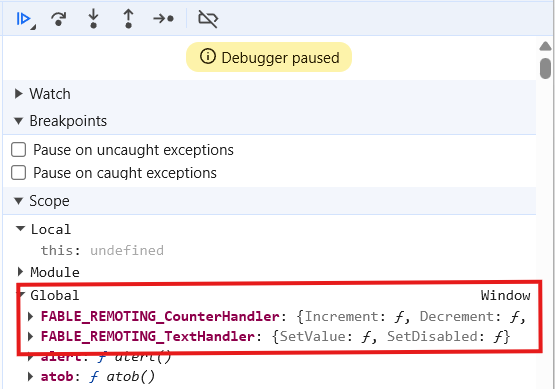Click the Window label beside Global

[x=505, y=295]
